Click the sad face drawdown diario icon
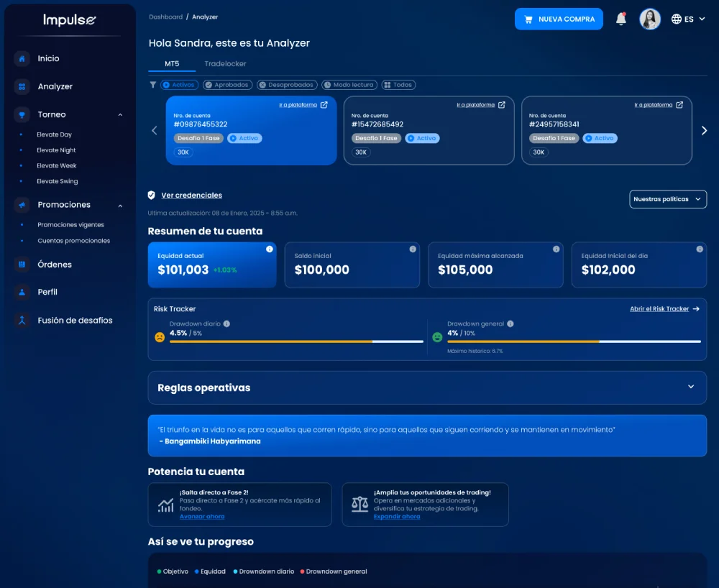This screenshot has width=719, height=588. click(160, 337)
